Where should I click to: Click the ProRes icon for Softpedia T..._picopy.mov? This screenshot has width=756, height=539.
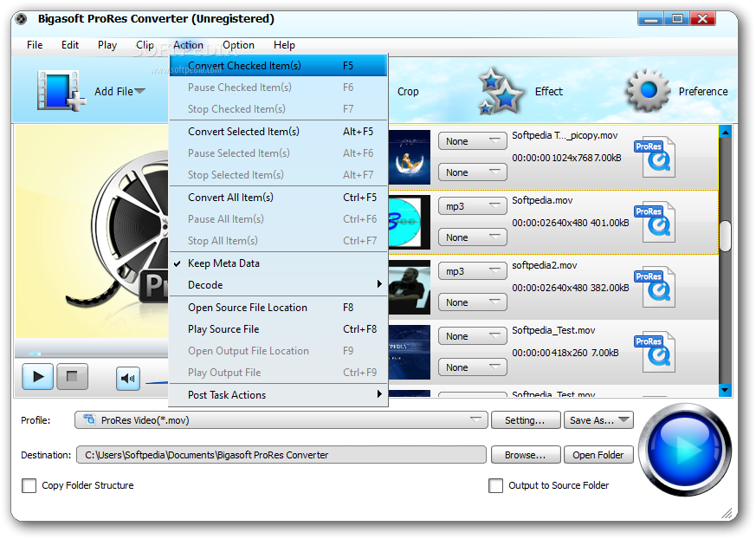(655, 157)
